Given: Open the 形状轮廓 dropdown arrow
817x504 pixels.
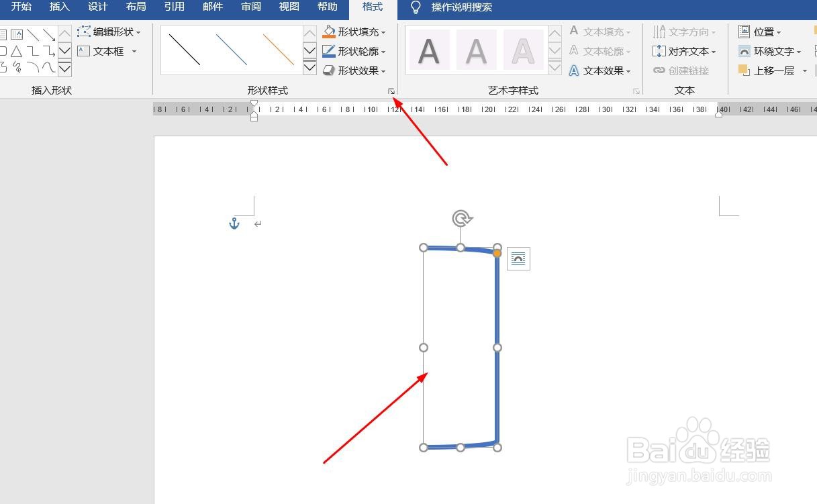Looking at the screenshot, I should click(x=383, y=52).
